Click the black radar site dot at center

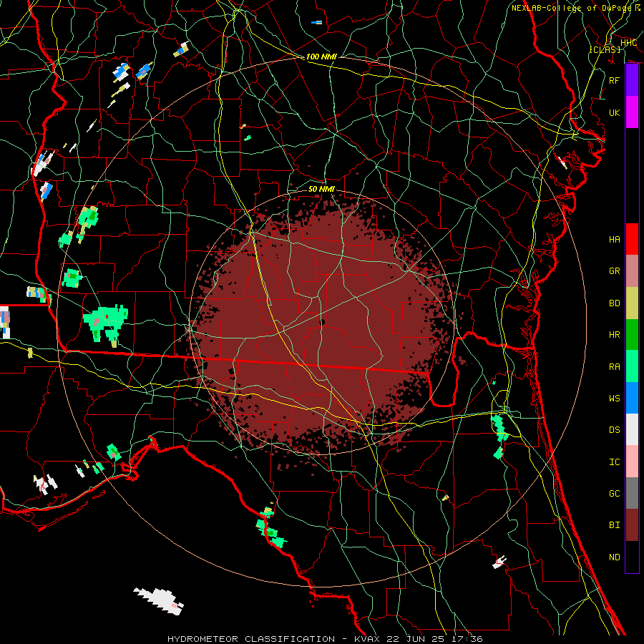pyautogui.click(x=322, y=323)
